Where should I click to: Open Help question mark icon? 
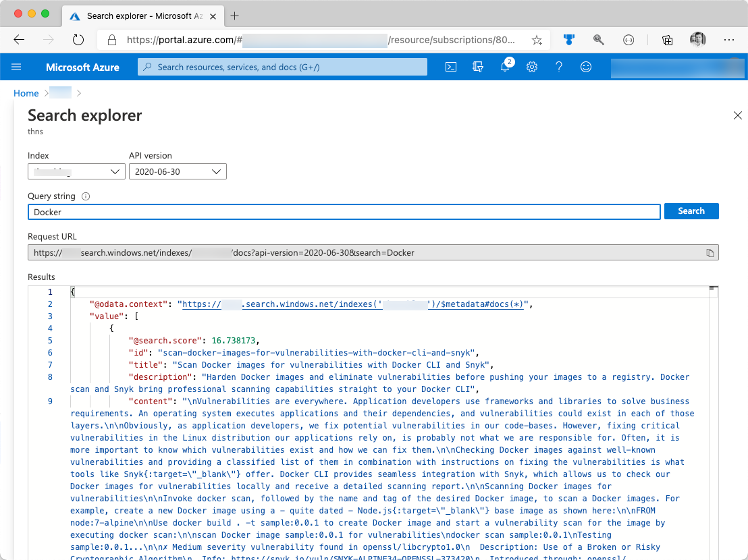[559, 67]
